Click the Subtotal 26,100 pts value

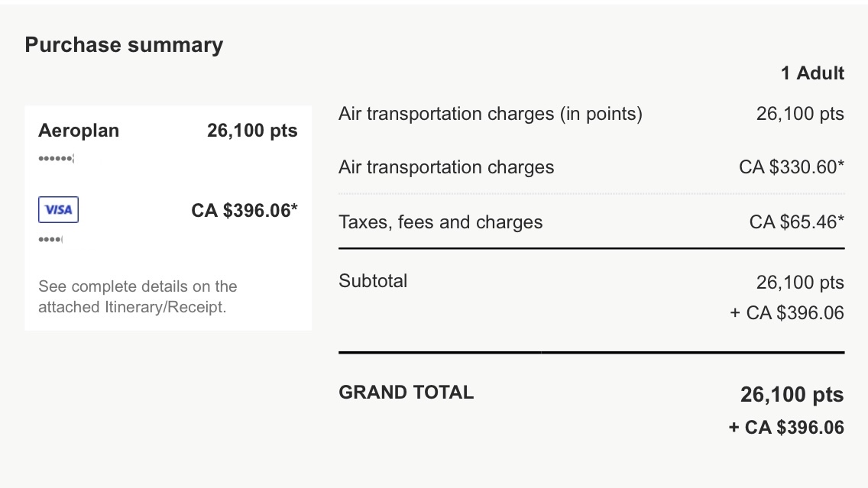pos(799,283)
